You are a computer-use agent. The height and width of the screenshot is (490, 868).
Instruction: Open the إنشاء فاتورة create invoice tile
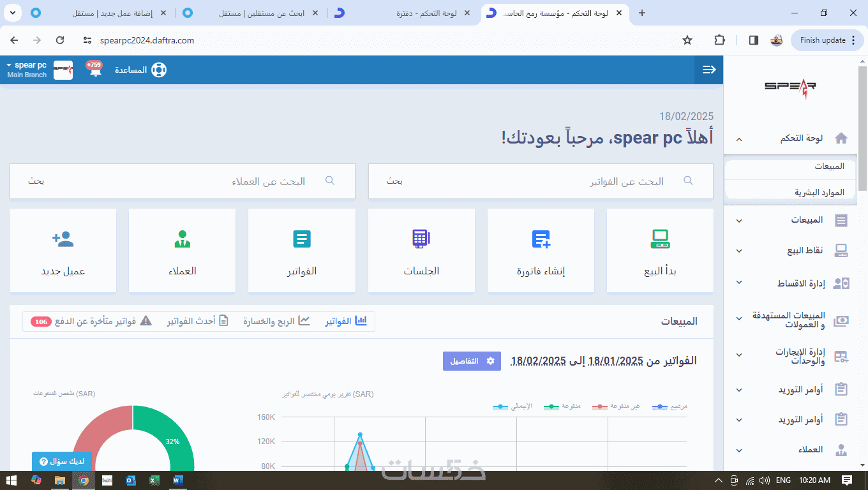(x=541, y=251)
